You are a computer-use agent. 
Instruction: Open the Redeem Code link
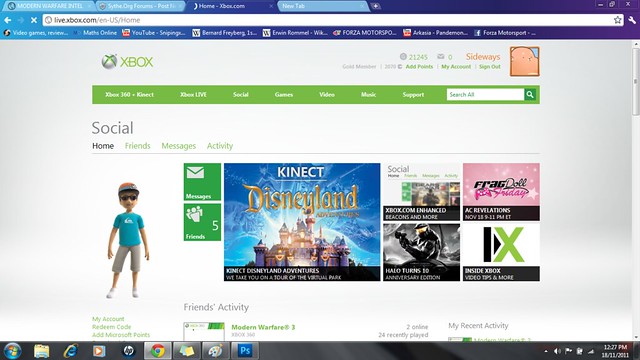point(111,327)
